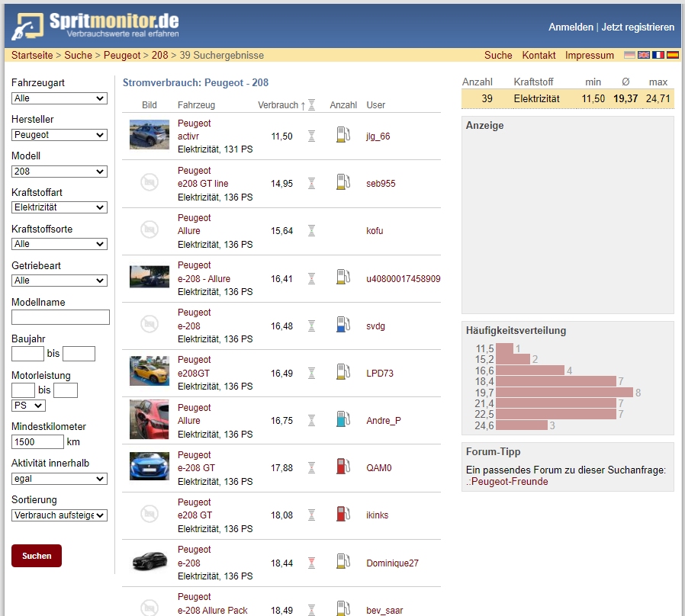Click Anmelden link
The height and width of the screenshot is (616, 685).
[571, 27]
